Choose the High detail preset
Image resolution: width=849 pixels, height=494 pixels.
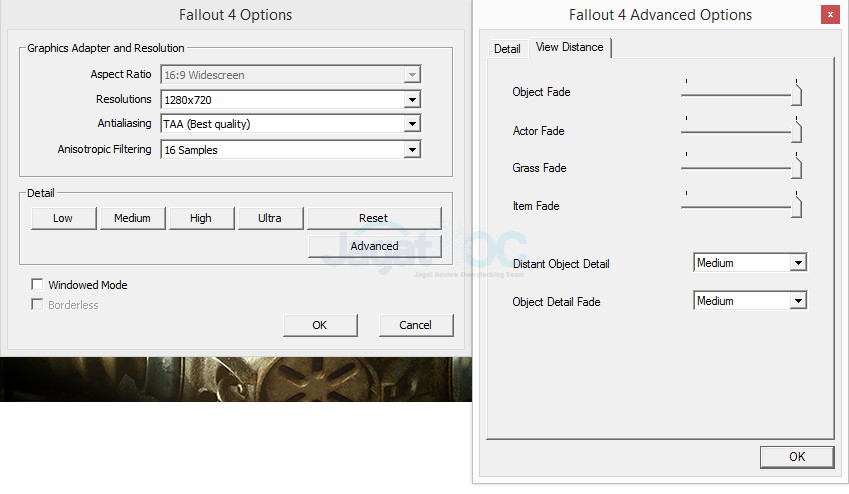tap(201, 218)
